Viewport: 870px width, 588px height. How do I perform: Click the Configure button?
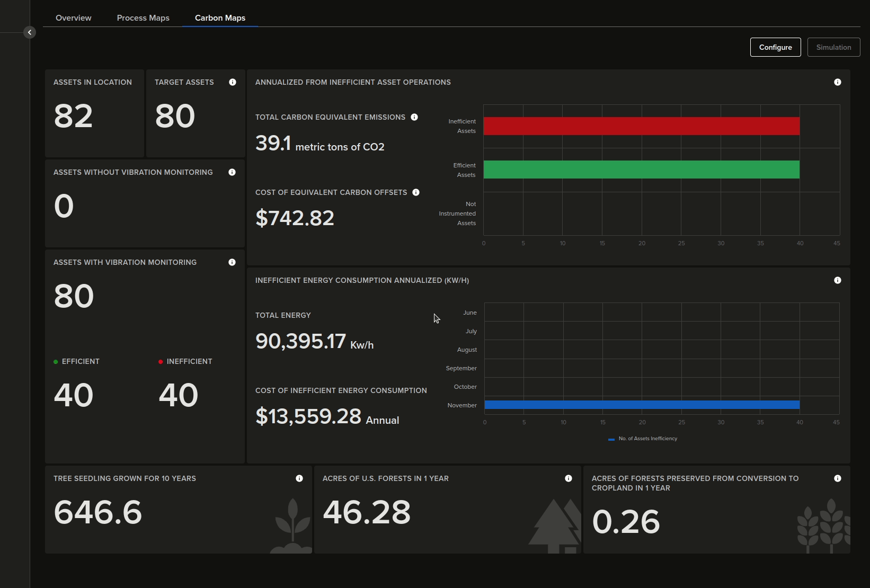coord(775,47)
